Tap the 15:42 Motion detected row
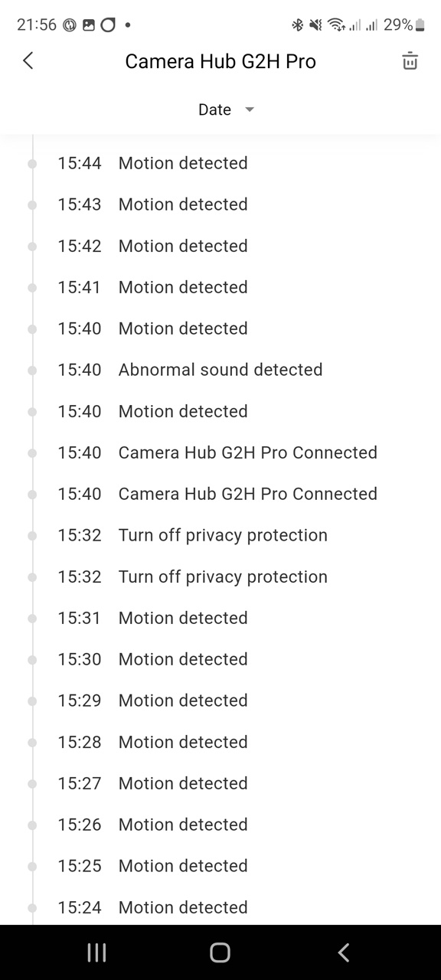441x980 pixels. pyautogui.click(x=220, y=246)
